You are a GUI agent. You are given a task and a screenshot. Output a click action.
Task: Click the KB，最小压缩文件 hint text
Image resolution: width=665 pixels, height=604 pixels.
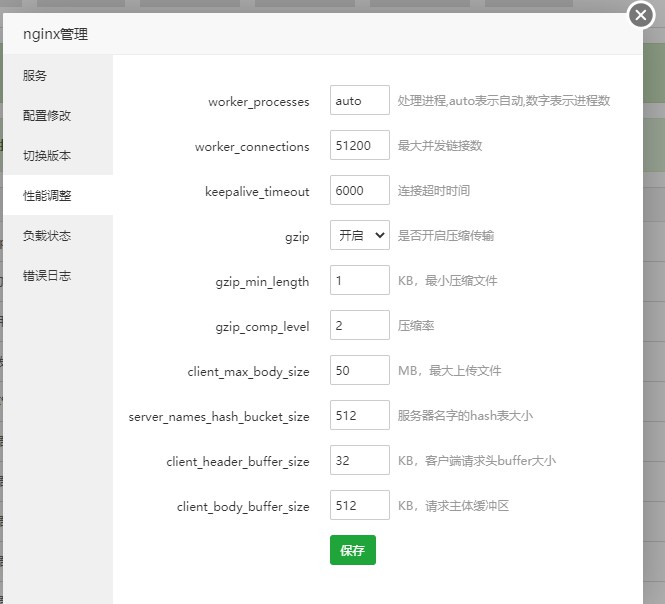pyautogui.click(x=447, y=280)
